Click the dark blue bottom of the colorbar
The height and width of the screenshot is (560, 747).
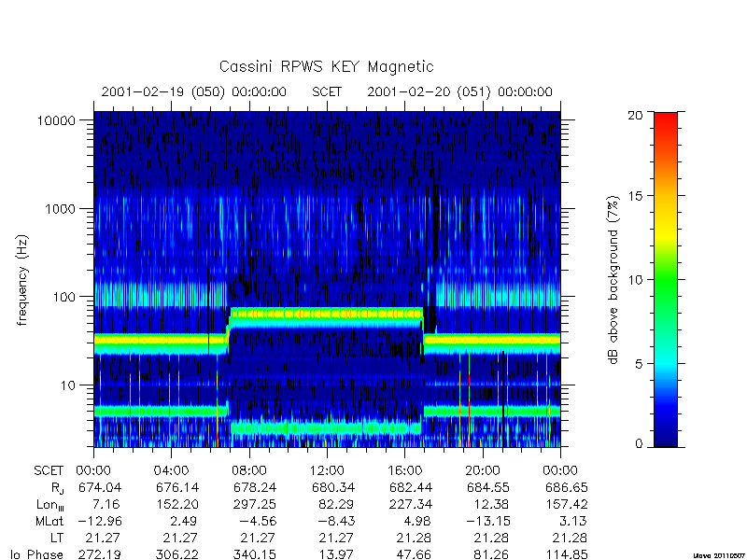pyautogui.click(x=666, y=441)
